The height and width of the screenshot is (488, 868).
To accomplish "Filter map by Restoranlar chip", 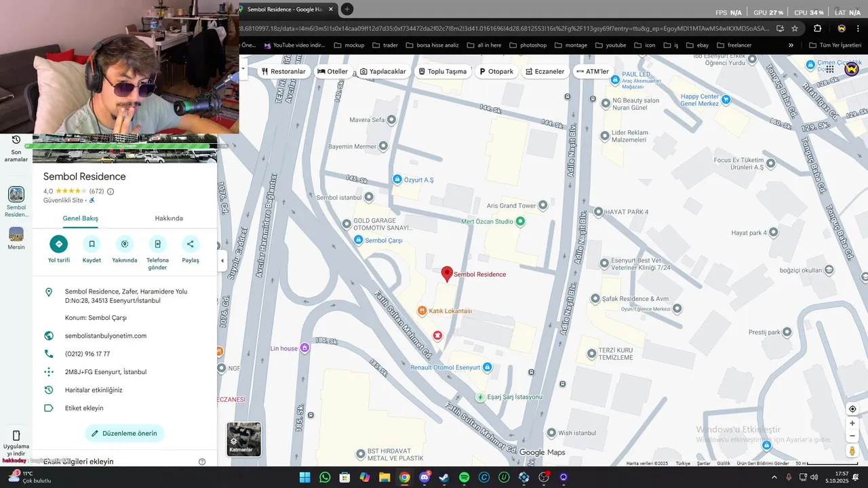I will tap(283, 71).
